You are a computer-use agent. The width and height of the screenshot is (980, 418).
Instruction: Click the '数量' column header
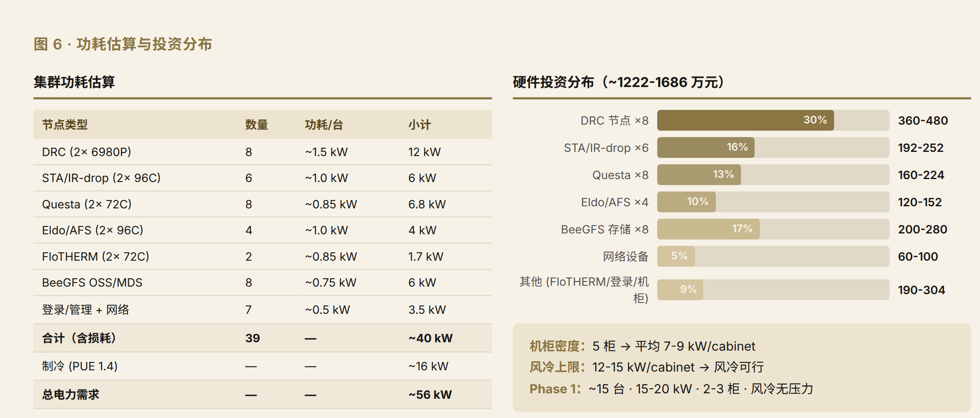pyautogui.click(x=257, y=125)
